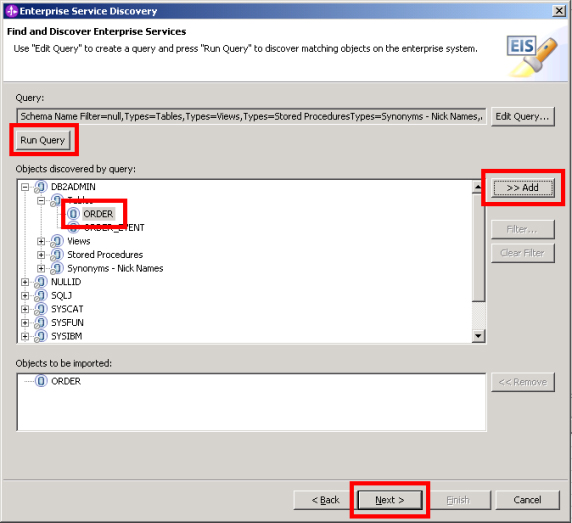The width and height of the screenshot is (572, 523).
Task: Expand the SYSFUN schema node
Action: (x=25, y=323)
